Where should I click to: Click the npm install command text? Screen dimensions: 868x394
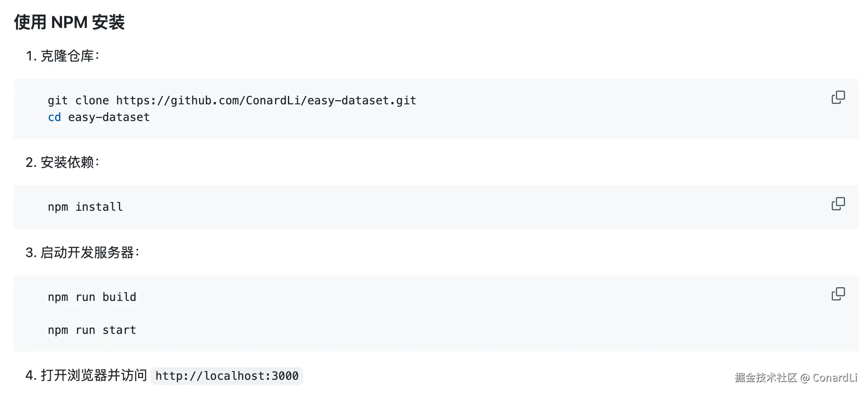tap(85, 207)
